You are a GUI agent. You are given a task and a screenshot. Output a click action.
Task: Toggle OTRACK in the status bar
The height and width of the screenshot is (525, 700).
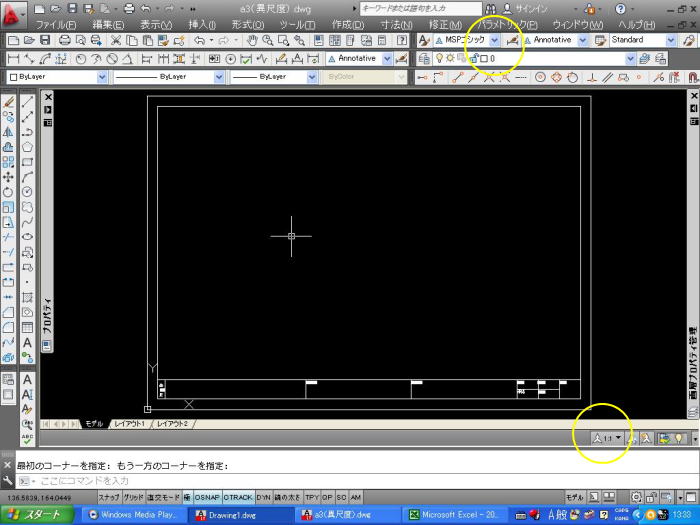[238, 497]
